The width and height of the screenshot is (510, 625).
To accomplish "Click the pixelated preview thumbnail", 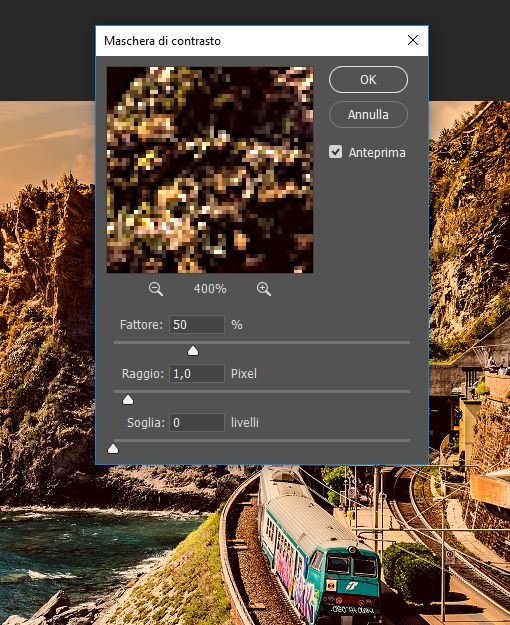I will [x=210, y=170].
